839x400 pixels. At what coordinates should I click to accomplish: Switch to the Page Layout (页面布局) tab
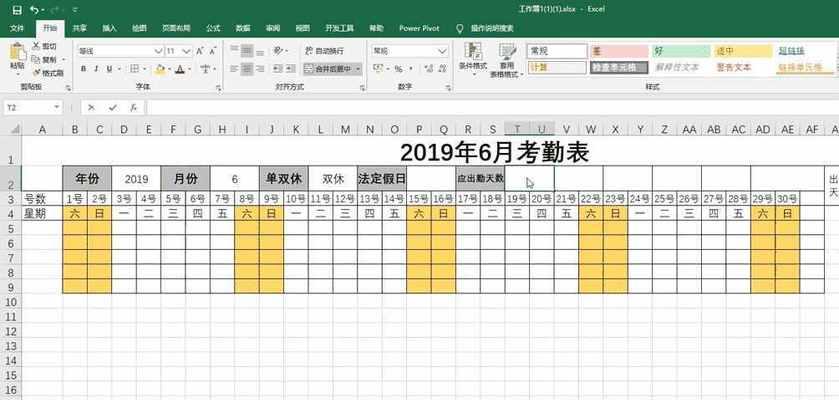(x=176, y=28)
